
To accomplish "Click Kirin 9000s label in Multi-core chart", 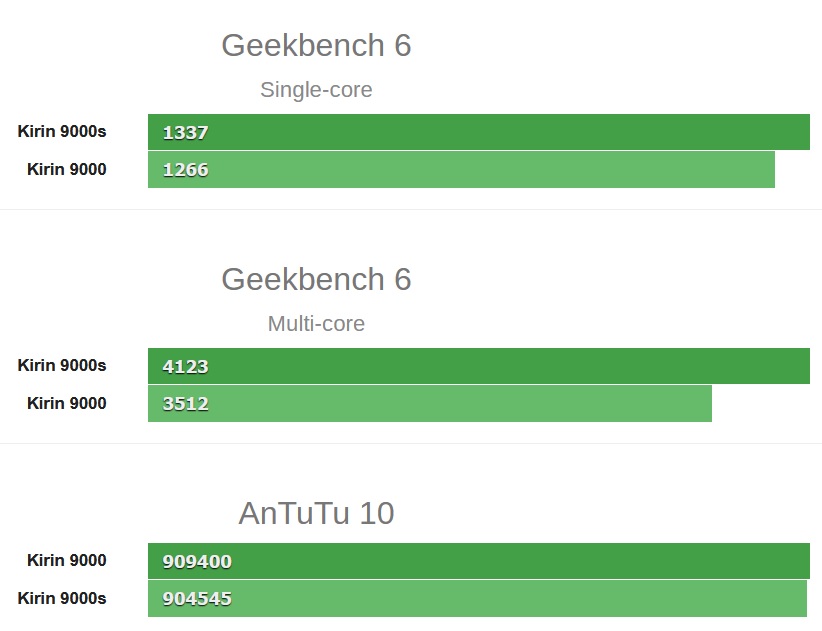I will pyautogui.click(x=62, y=365).
